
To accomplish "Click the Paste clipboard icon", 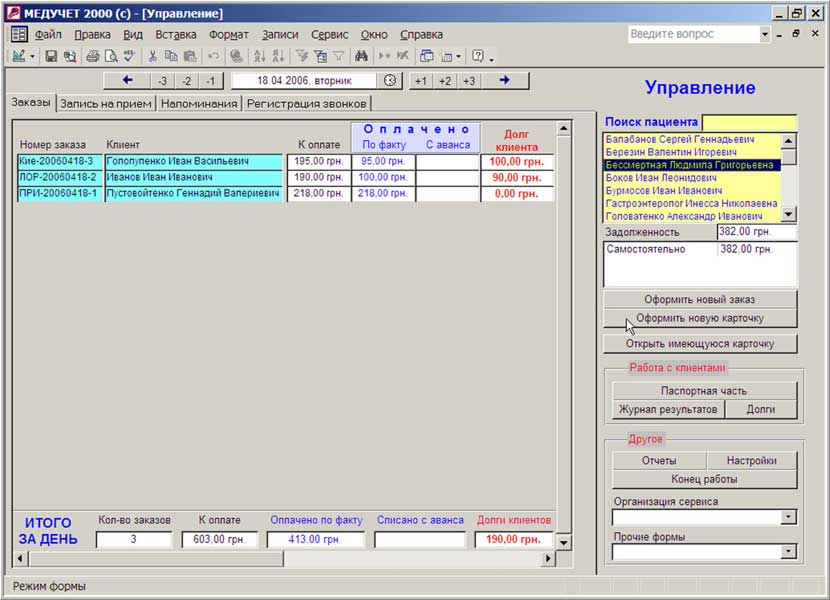I will [190, 56].
